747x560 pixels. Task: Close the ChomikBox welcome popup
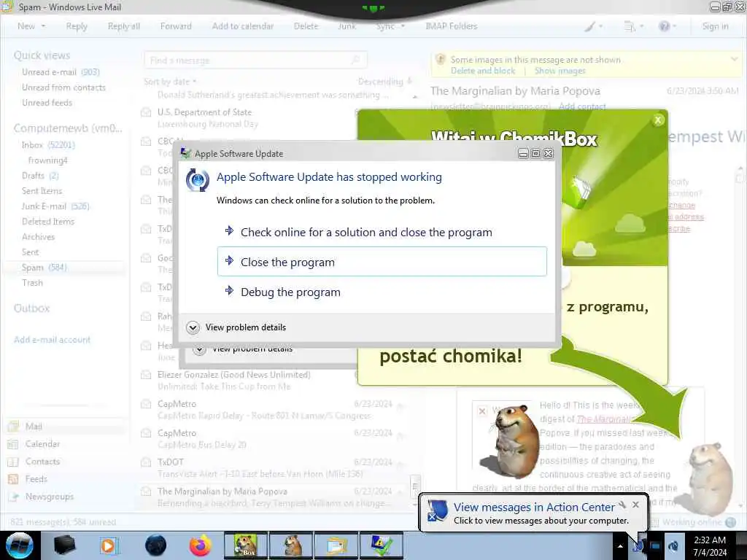658,120
